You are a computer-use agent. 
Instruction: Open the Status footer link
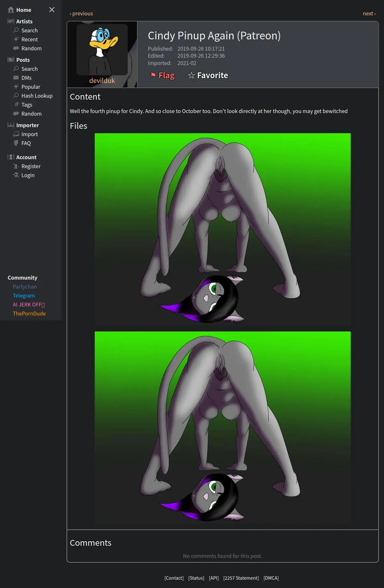pyautogui.click(x=196, y=578)
